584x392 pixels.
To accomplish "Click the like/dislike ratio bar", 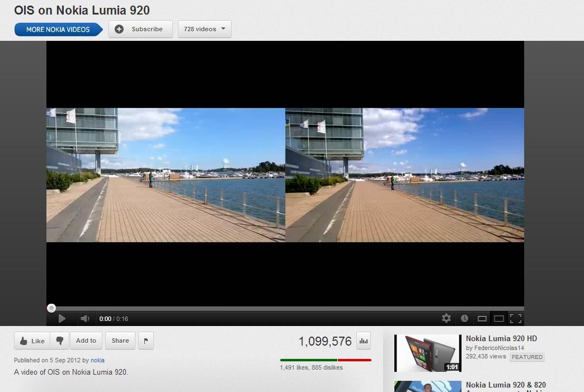I will tap(326, 360).
